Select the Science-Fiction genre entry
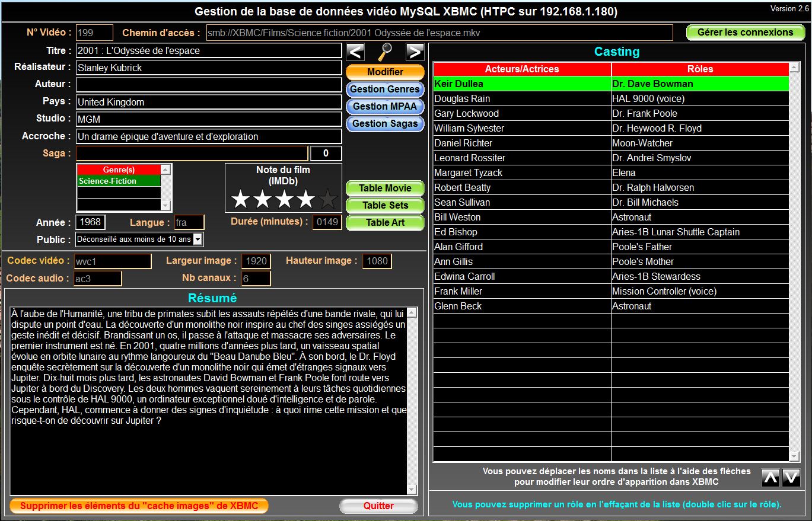This screenshot has width=812, height=521. click(119, 181)
